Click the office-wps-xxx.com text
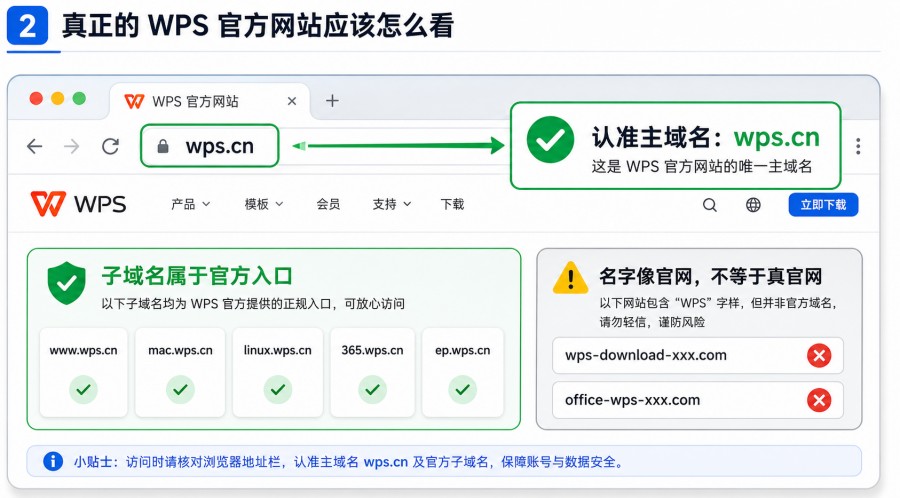This screenshot has height=498, width=900. point(633,400)
